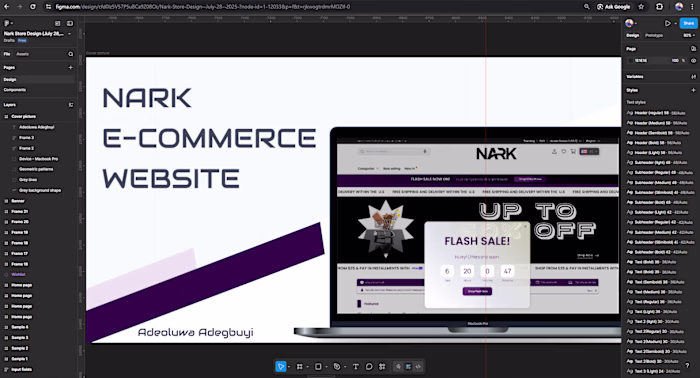The height and width of the screenshot is (378, 700).
Task: Switch to the Assets tab
Action: 22,54
